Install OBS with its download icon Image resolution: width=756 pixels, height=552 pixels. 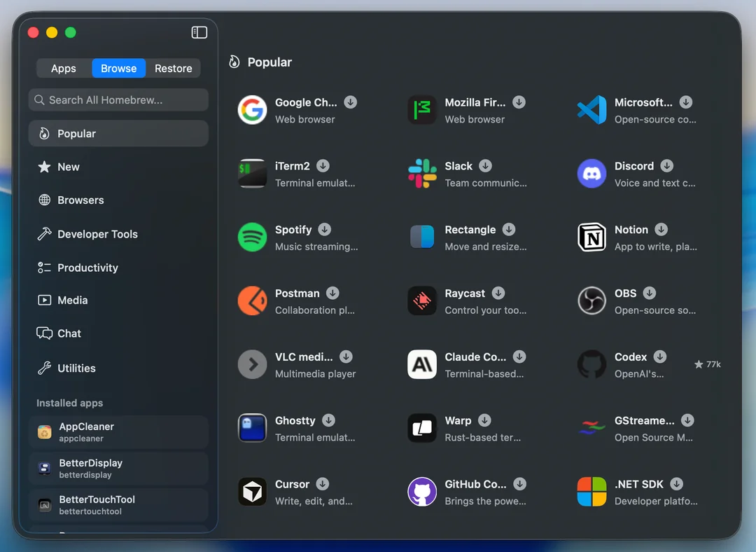pyautogui.click(x=650, y=294)
